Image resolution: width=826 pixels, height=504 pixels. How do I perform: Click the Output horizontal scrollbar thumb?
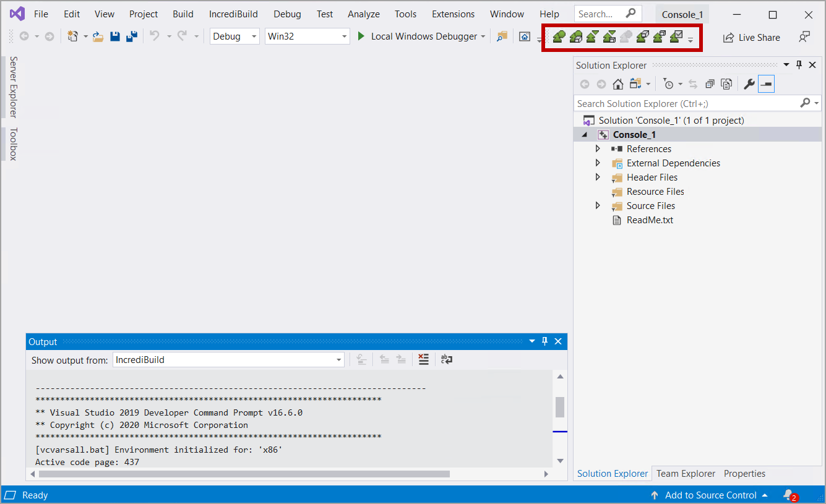[x=244, y=474]
